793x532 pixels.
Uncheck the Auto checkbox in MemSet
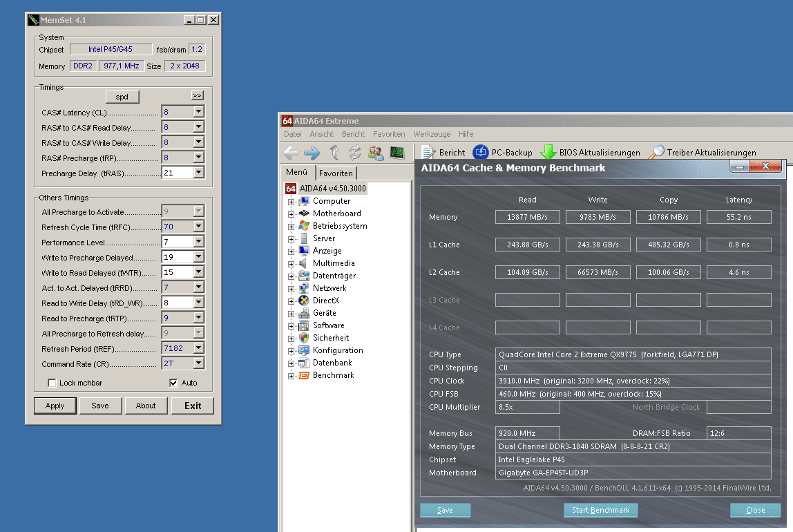173,383
